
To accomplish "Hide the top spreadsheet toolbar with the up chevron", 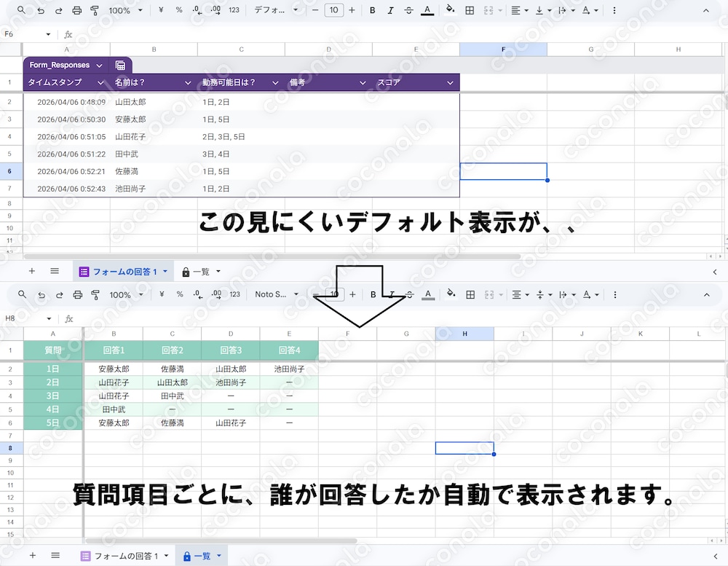I will pos(706,10).
